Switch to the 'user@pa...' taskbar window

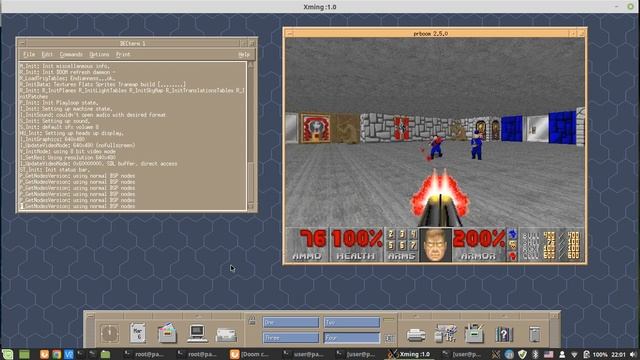coord(302,354)
